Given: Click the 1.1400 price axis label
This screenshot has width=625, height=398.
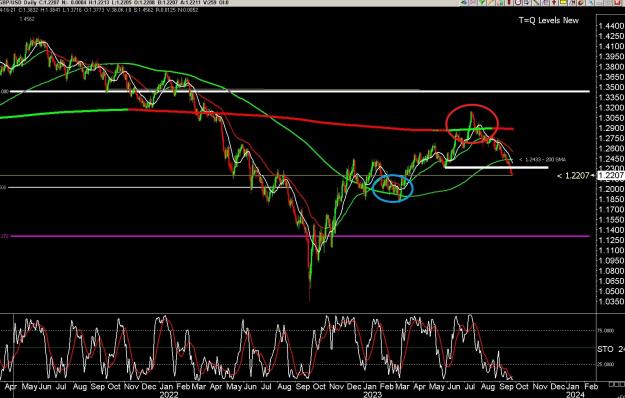Looking at the screenshot, I should 611,230.
